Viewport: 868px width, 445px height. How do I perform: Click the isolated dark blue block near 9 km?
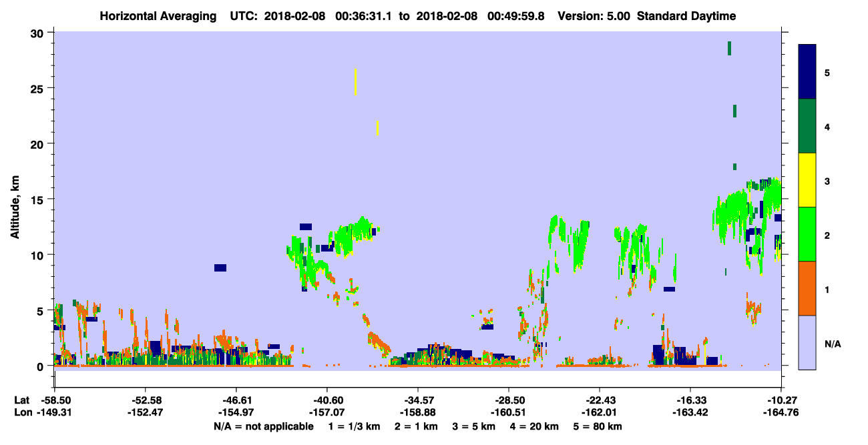[x=220, y=268]
